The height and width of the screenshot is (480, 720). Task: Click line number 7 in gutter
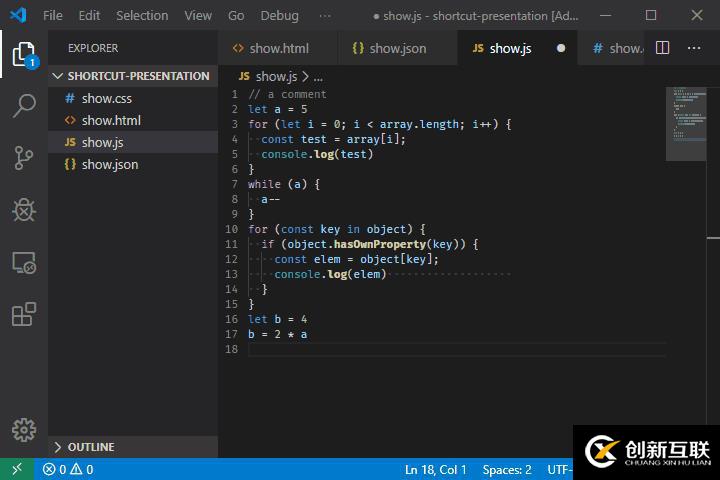[235, 184]
